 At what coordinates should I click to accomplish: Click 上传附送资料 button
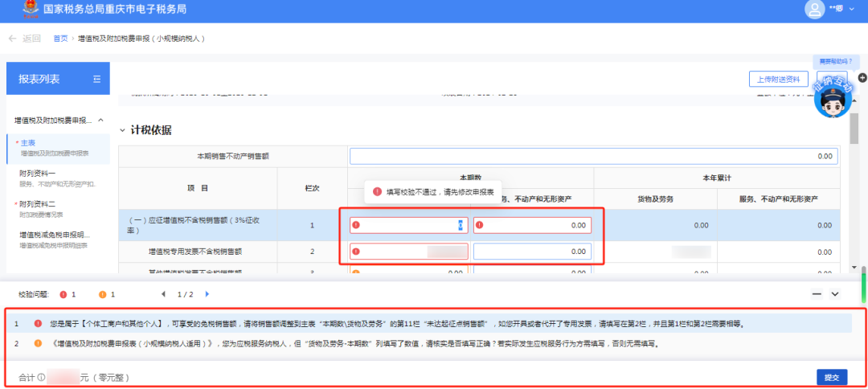778,79
